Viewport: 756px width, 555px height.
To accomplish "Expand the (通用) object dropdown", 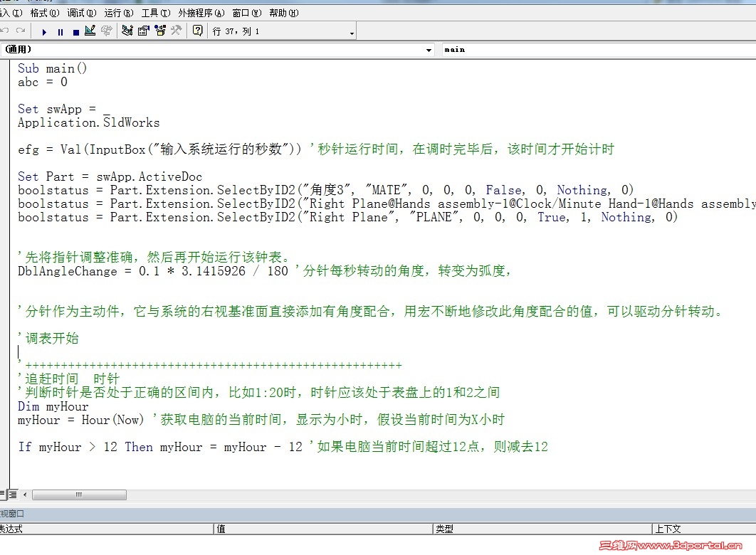I will pos(429,50).
